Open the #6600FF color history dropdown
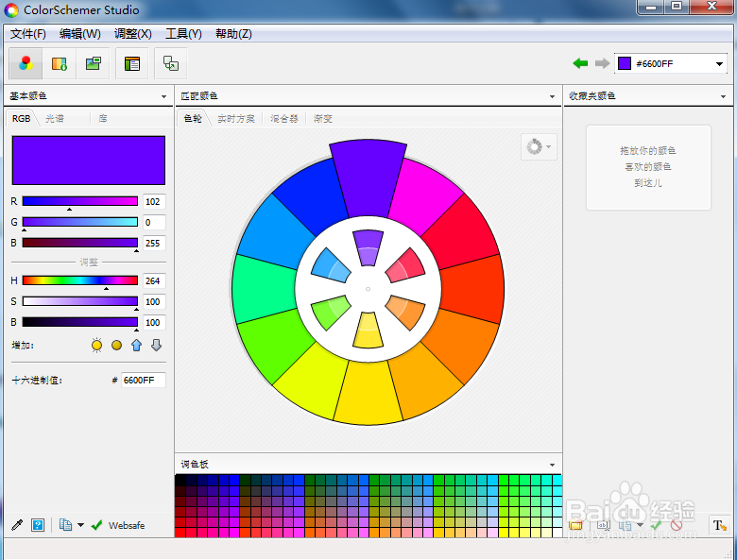Screen dimensions: 737x560 click(x=719, y=63)
